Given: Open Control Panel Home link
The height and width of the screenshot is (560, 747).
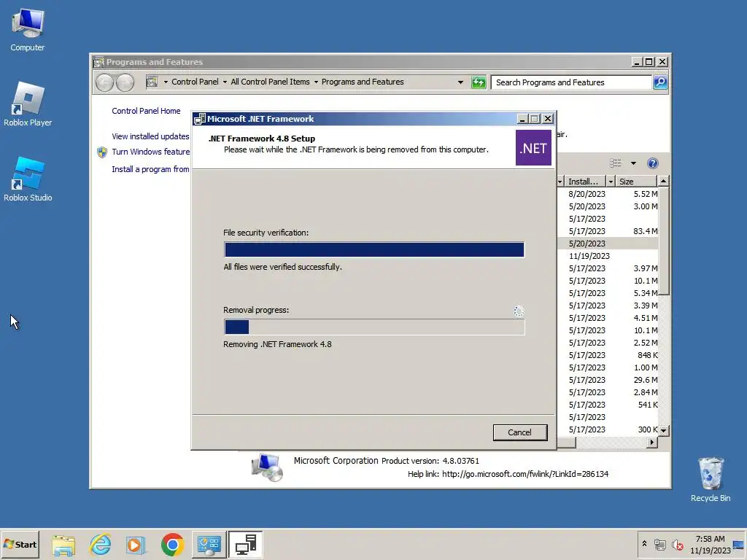Looking at the screenshot, I should click(x=146, y=111).
